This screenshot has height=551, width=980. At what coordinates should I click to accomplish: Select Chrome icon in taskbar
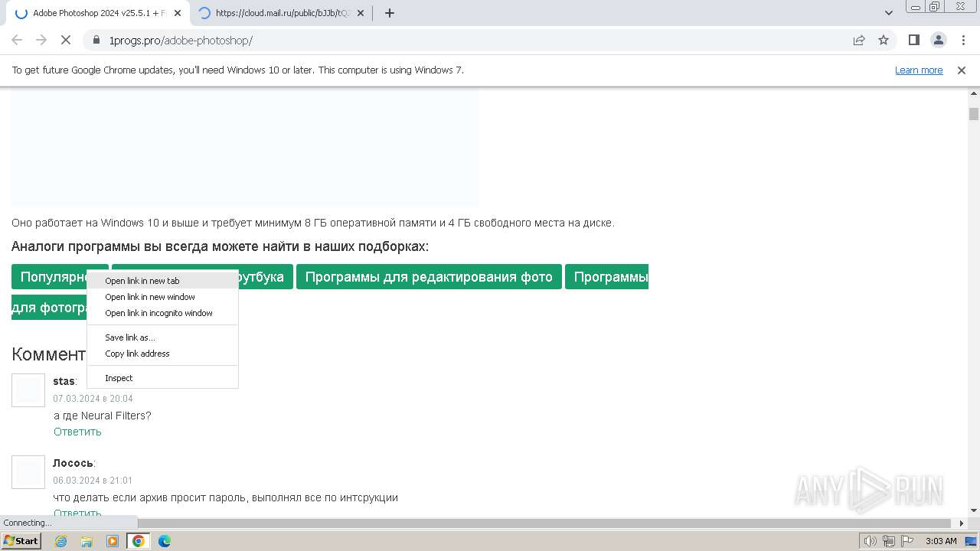click(x=139, y=541)
